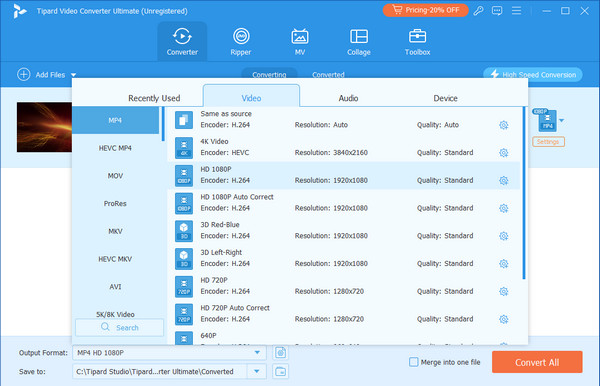
Task: Select HEVC MP4 format category
Action: click(x=115, y=148)
